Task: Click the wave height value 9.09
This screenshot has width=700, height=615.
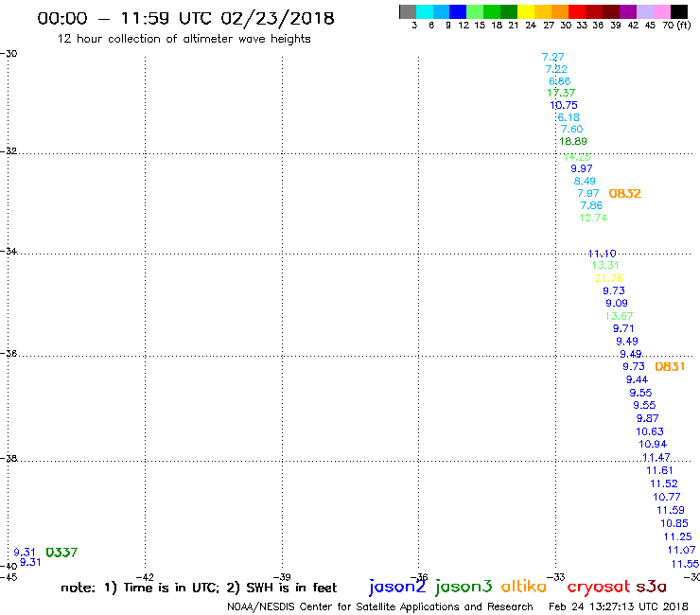Action: coord(617,304)
